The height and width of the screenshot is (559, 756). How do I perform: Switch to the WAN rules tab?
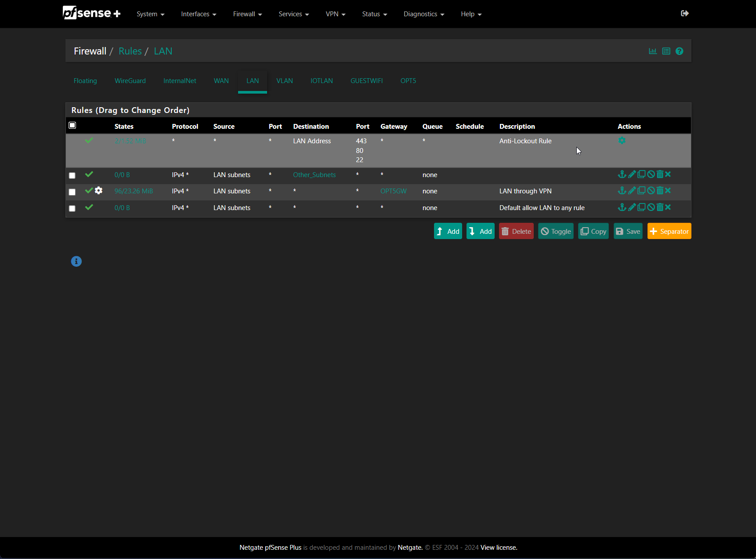click(221, 81)
